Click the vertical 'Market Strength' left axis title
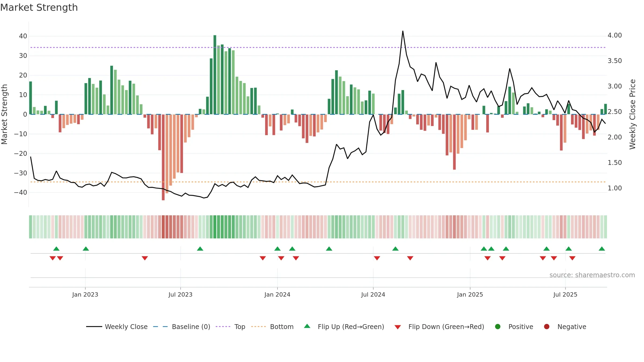Image resolution: width=644 pixels, height=362 pixels. 4,114
